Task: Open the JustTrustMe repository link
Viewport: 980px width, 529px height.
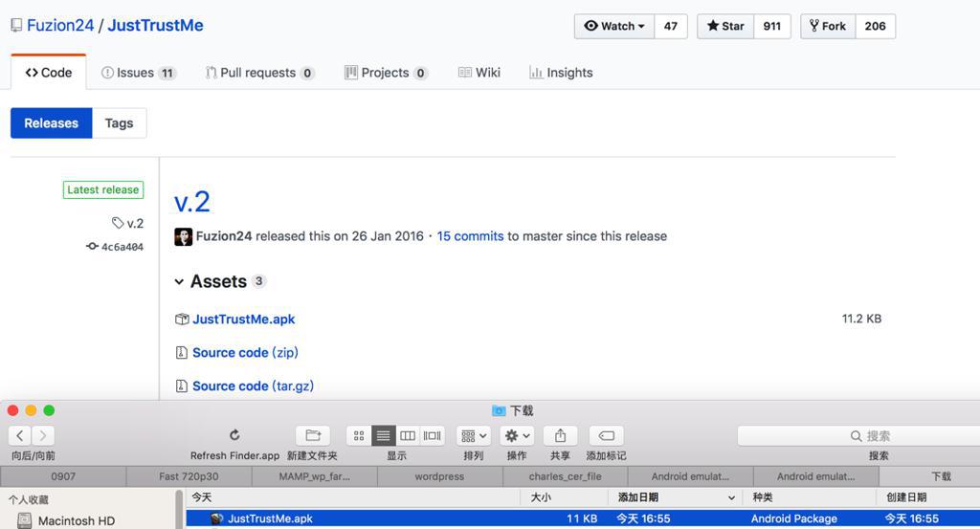Action: pos(155,26)
